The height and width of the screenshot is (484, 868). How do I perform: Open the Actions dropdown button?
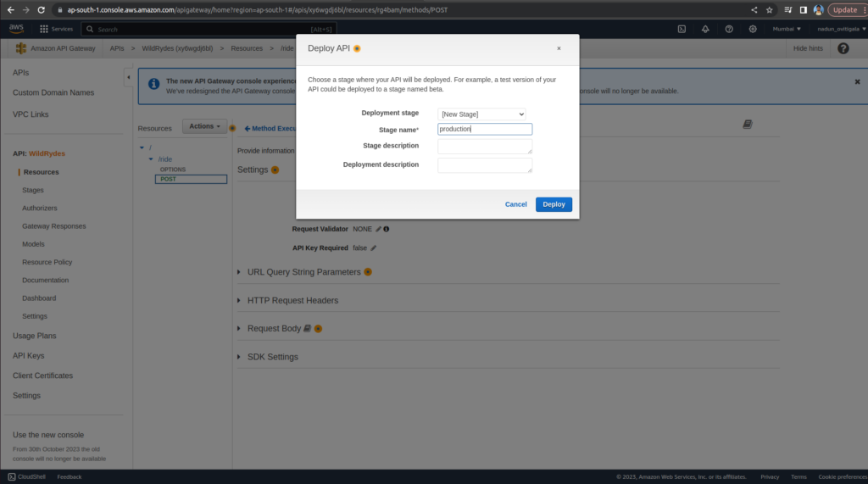(x=204, y=126)
